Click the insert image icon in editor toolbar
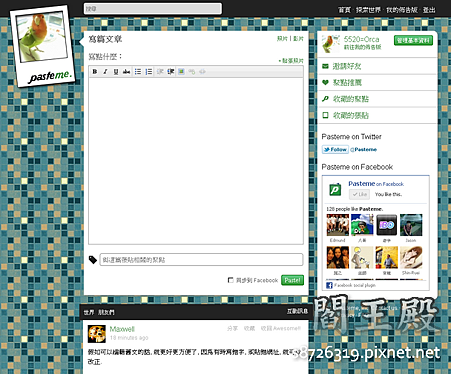 tap(181, 72)
